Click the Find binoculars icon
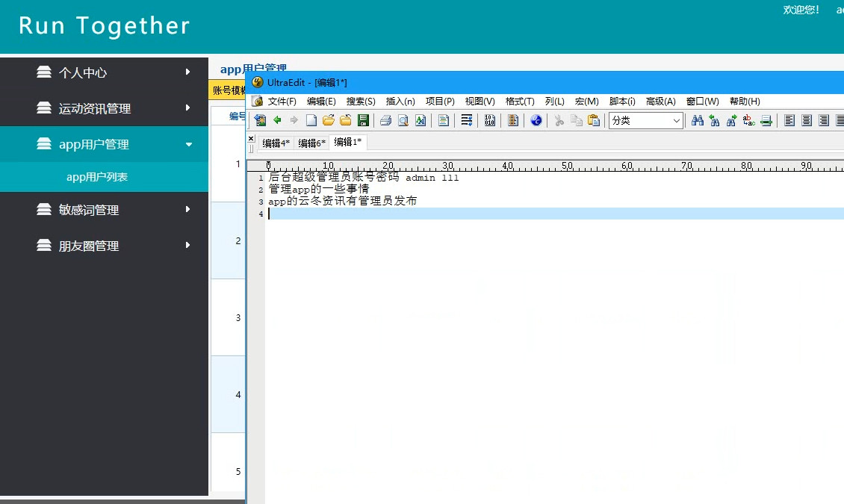 (x=698, y=120)
